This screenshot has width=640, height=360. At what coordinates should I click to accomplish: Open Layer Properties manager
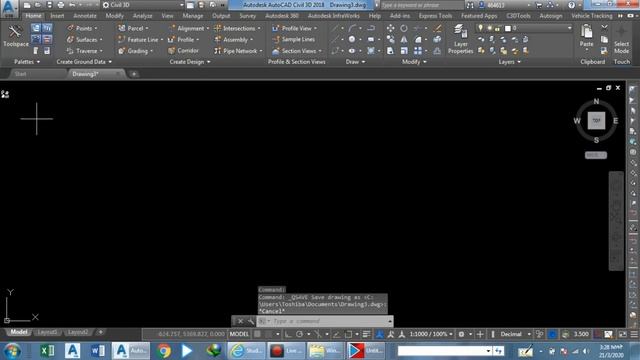coord(460,39)
